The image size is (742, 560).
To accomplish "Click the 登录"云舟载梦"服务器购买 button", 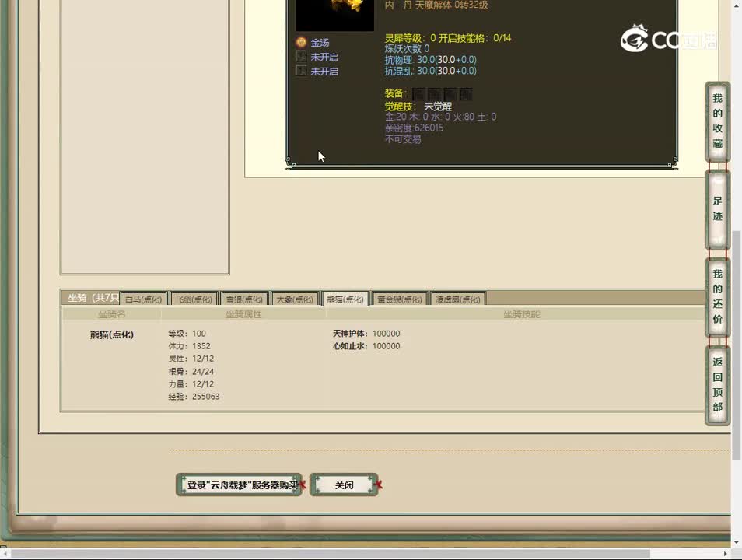I will [239, 485].
